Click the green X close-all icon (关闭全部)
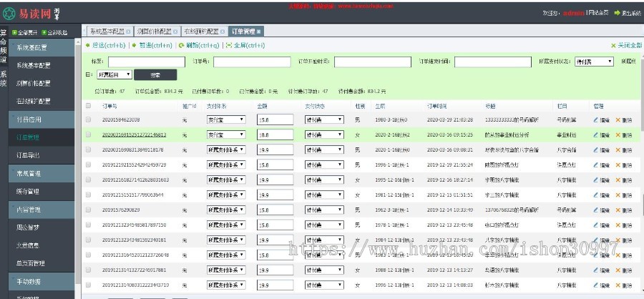Viewport: 644px width, 299px height. tap(613, 46)
